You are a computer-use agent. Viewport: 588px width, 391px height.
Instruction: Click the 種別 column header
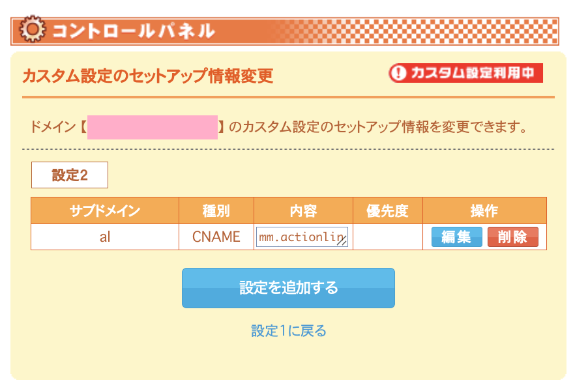coord(216,210)
